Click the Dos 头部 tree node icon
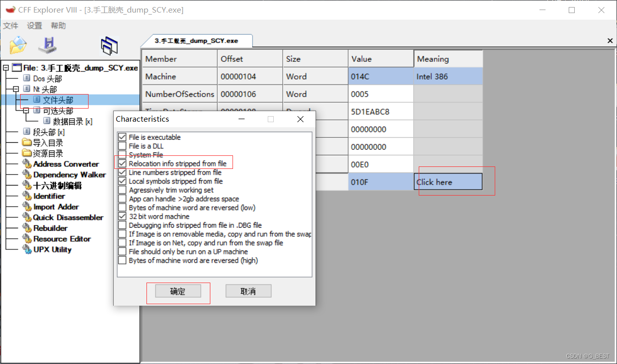 click(27, 78)
